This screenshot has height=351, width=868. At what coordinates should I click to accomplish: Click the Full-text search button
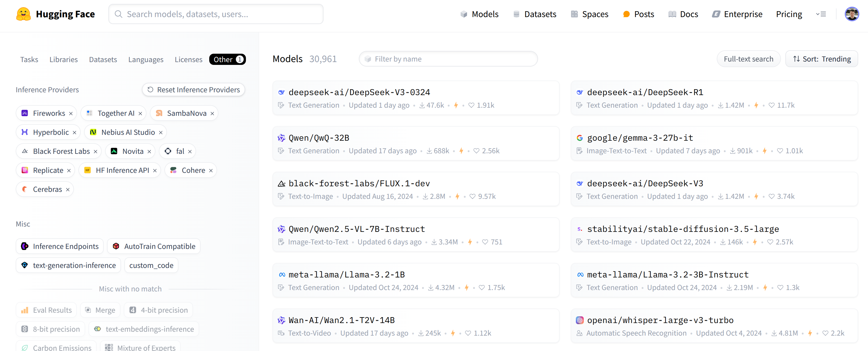tap(748, 59)
